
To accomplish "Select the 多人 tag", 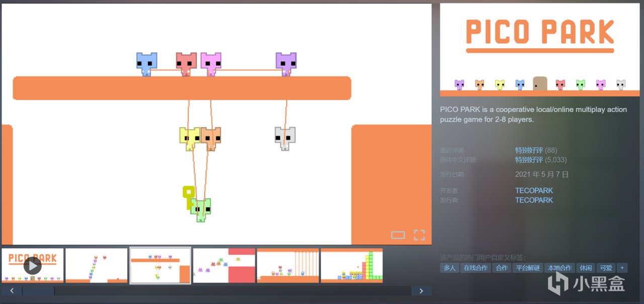I will pyautogui.click(x=449, y=268).
